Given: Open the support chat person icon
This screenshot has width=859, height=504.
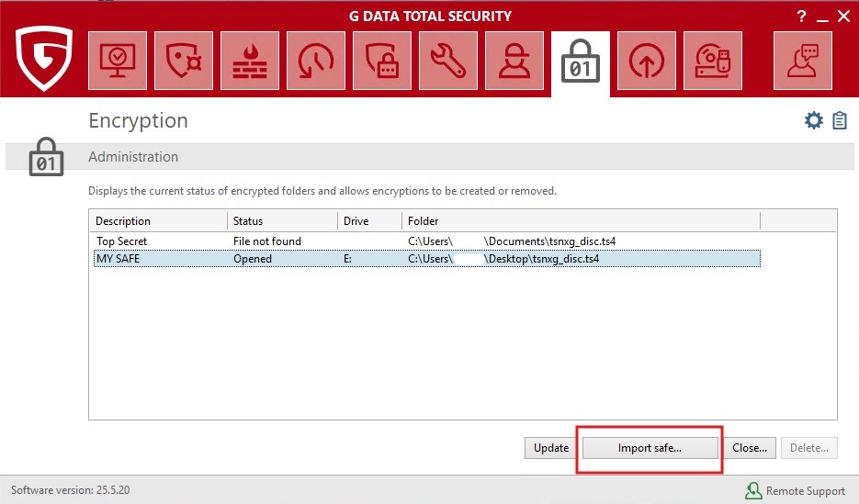Looking at the screenshot, I should 803,61.
